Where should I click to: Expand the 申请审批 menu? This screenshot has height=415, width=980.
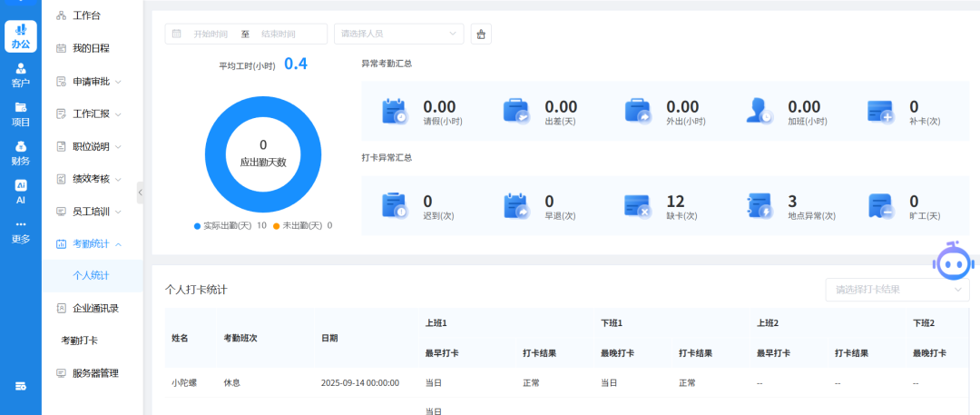(x=118, y=82)
